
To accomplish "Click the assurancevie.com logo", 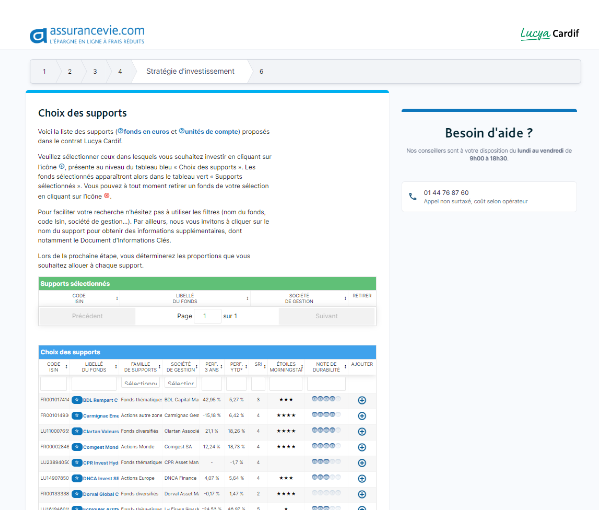I will pyautogui.click(x=87, y=36).
